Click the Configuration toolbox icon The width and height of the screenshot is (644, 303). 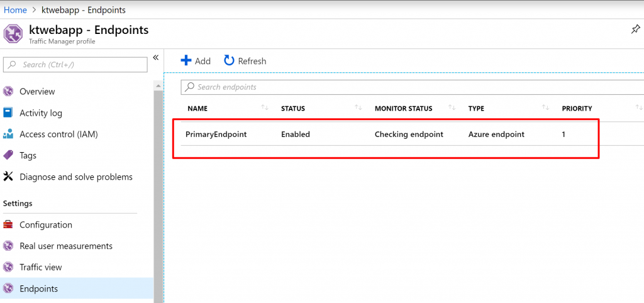coord(8,224)
